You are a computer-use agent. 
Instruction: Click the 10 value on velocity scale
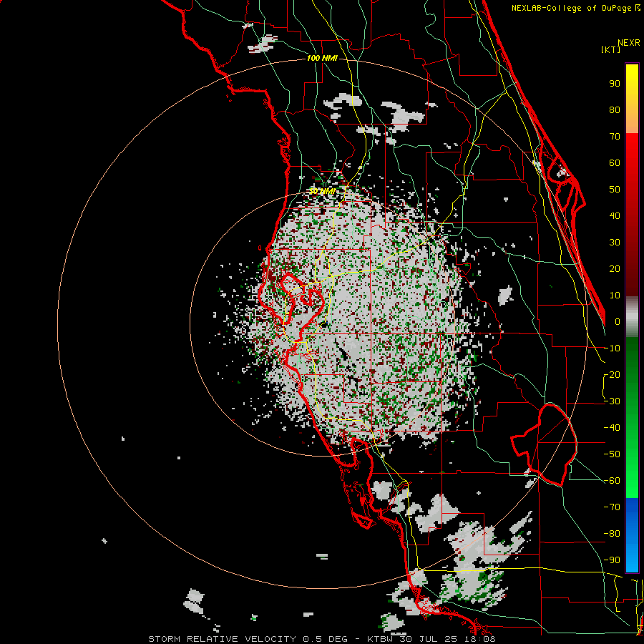point(615,296)
